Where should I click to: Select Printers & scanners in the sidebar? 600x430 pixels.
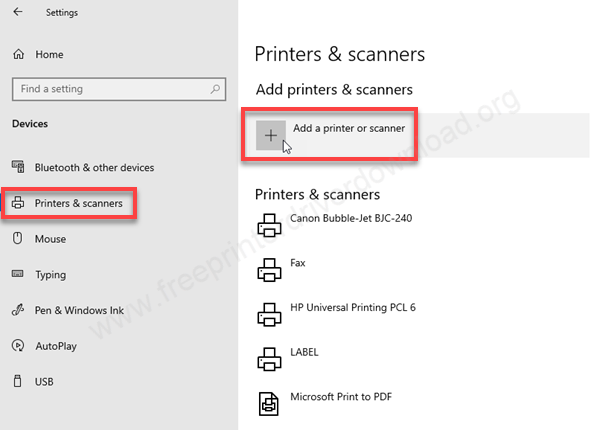pyautogui.click(x=78, y=203)
